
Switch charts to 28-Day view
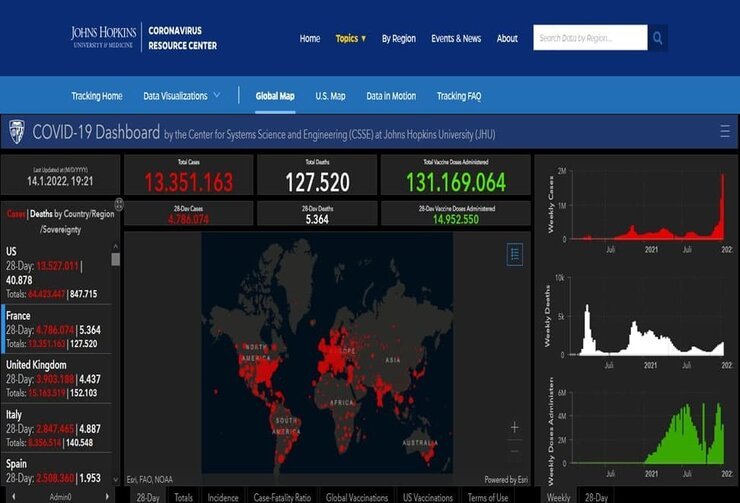596,497
